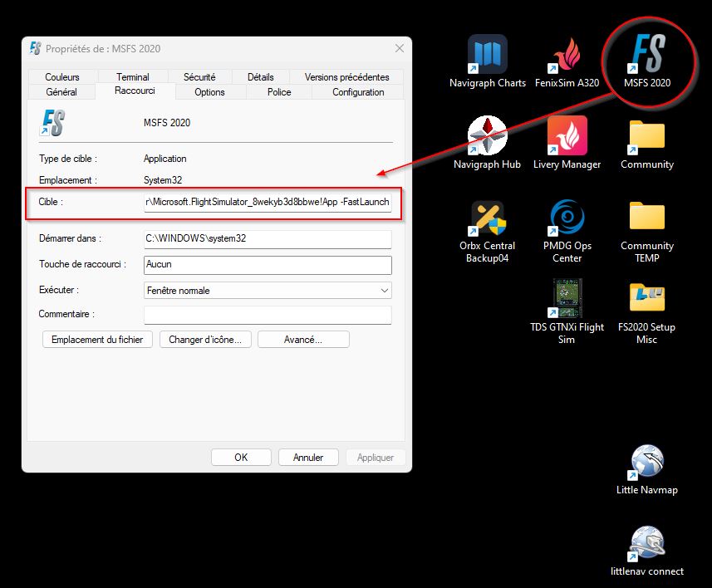Screen dimensions: 712x588
Task: Select the FenixSim A320 desktop shortcut
Action: coord(567,61)
